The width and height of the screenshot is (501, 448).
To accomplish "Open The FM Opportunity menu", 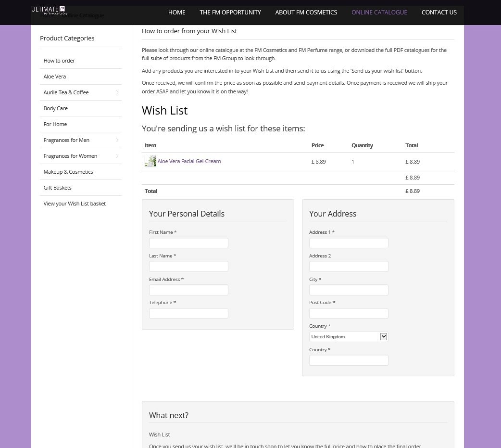I will pyautogui.click(x=230, y=13).
